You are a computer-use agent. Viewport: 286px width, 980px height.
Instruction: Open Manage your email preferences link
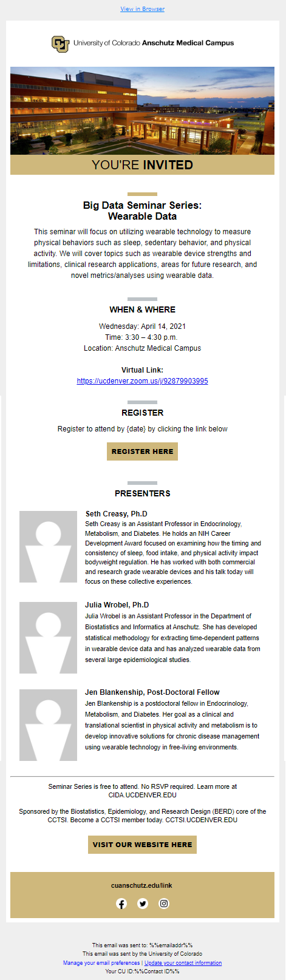(101, 963)
